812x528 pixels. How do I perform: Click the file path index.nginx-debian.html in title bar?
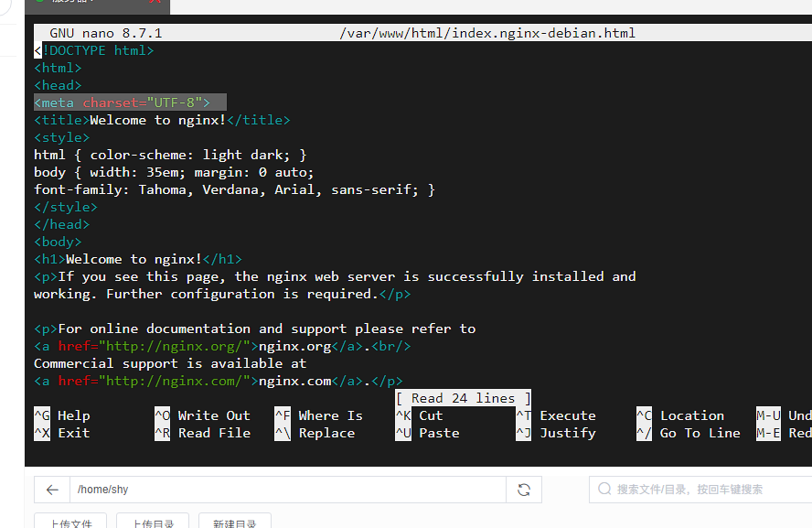tap(487, 33)
